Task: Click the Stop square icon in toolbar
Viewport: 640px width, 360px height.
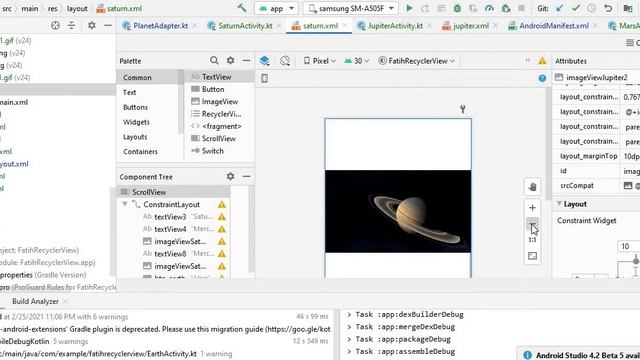Action: (521, 8)
